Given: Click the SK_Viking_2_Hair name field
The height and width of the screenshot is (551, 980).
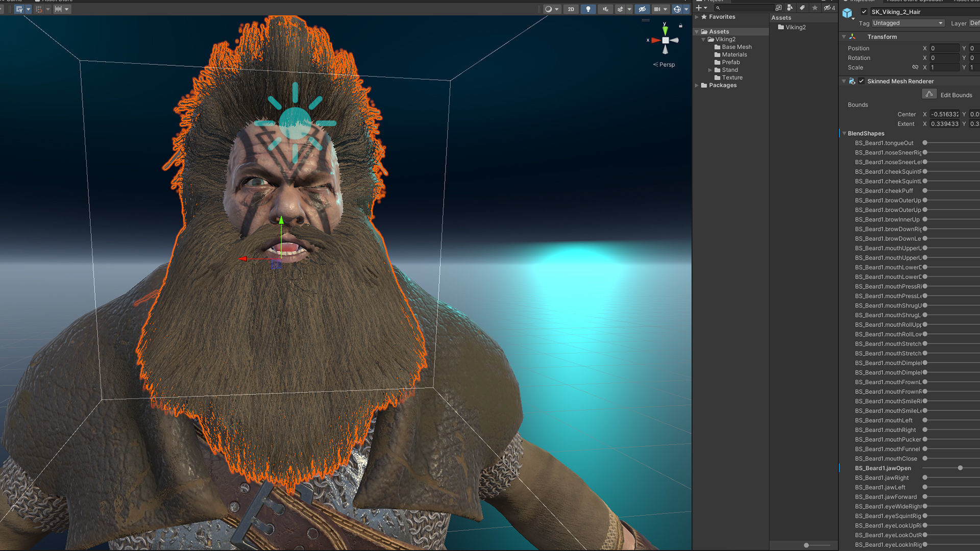Looking at the screenshot, I should [925, 12].
